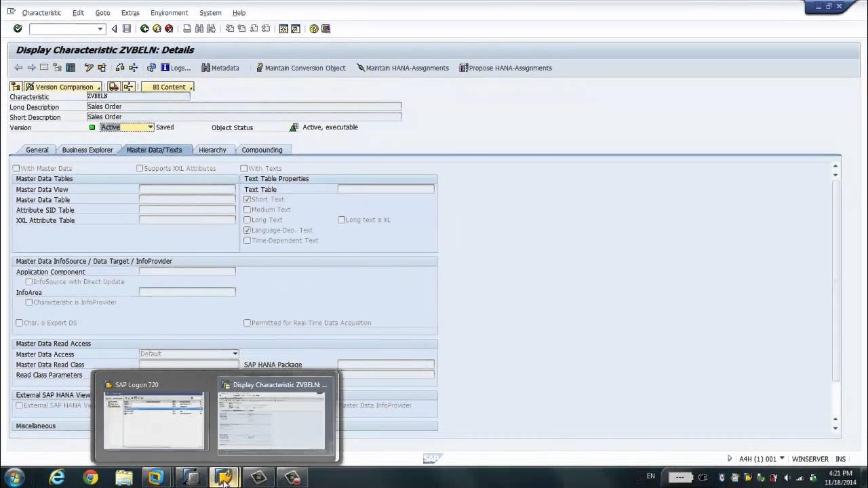Launch Internet Explorer from taskbar

[x=57, y=477]
